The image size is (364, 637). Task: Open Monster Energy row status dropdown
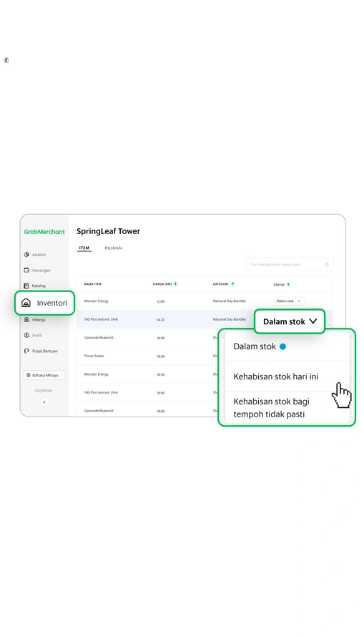(288, 301)
